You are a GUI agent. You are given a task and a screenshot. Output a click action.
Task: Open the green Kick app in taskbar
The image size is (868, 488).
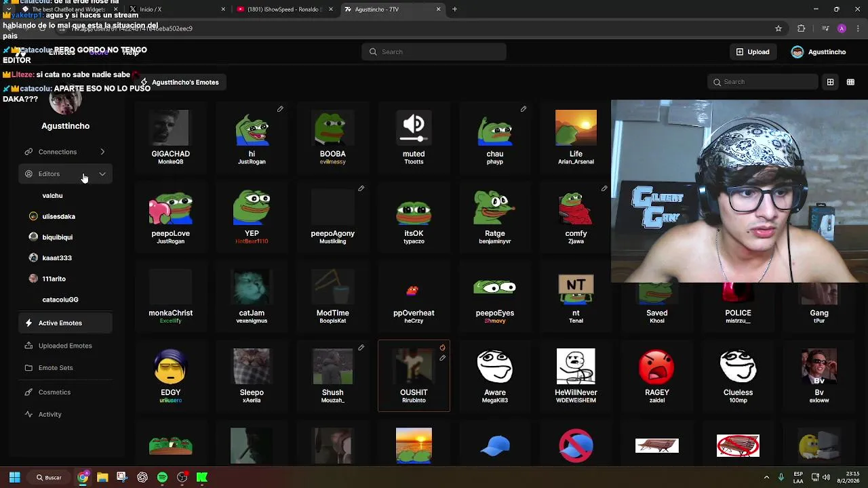click(x=202, y=477)
